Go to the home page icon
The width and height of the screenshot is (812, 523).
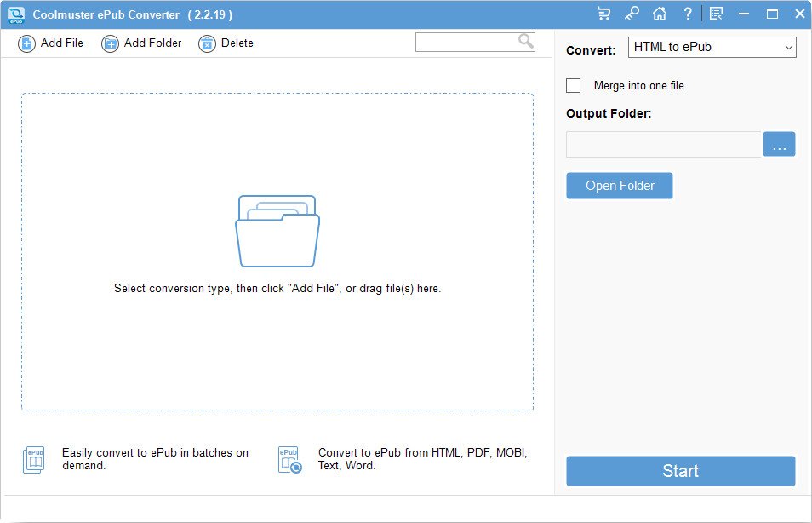pyautogui.click(x=659, y=14)
